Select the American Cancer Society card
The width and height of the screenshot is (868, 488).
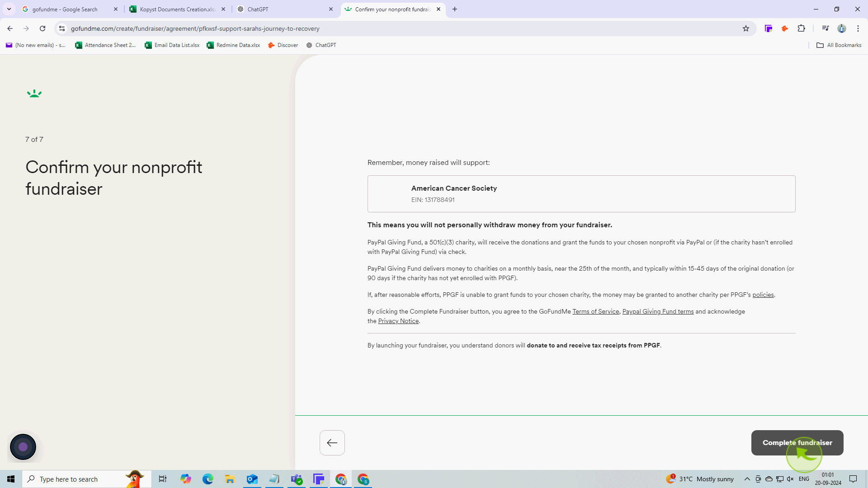pos(581,194)
